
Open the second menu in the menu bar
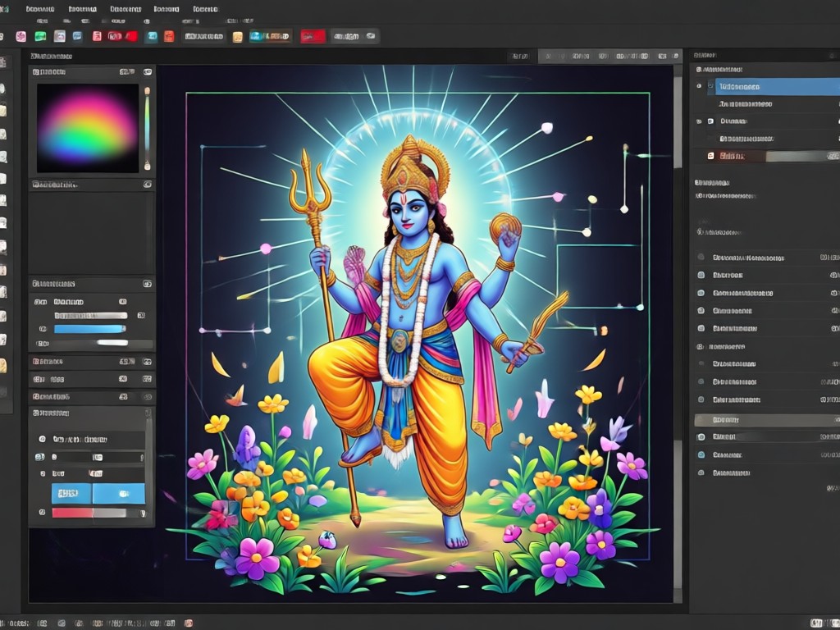click(83, 9)
